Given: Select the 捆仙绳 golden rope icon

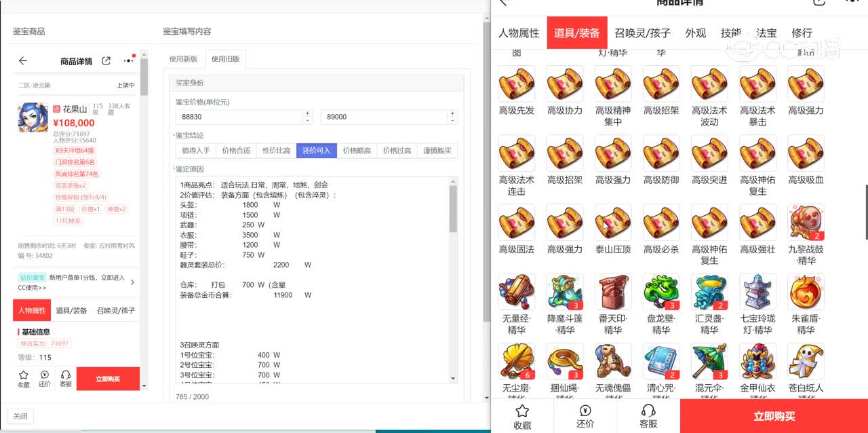Looking at the screenshot, I should pos(565,361).
